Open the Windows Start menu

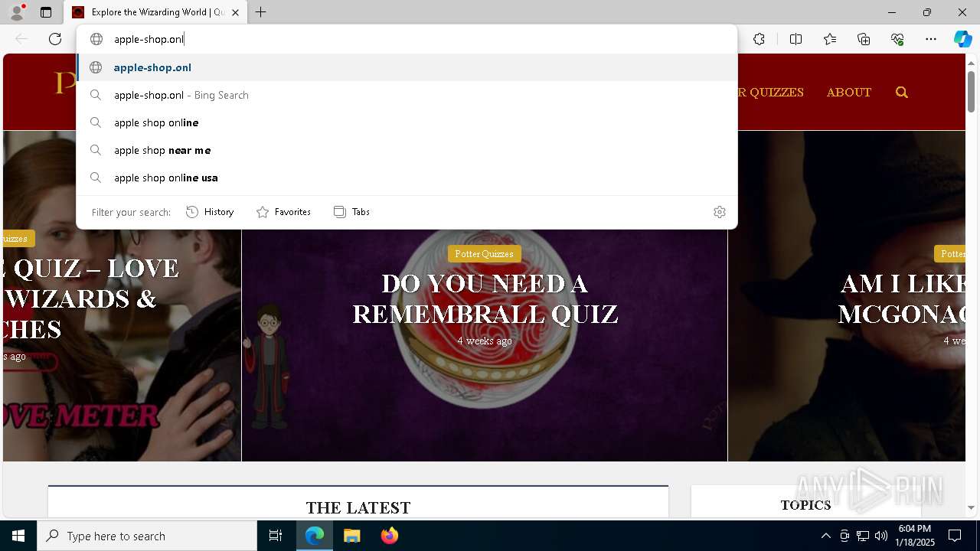(18, 536)
